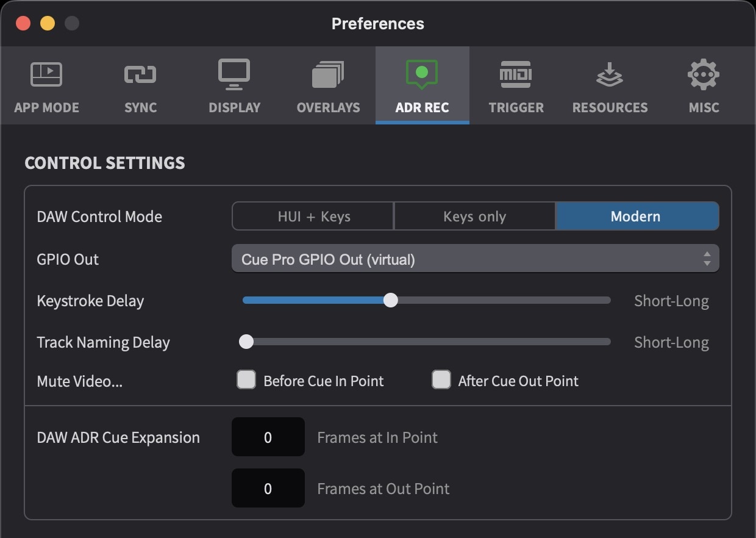Click the Mute Video... label
The height and width of the screenshot is (538, 756).
tap(79, 381)
